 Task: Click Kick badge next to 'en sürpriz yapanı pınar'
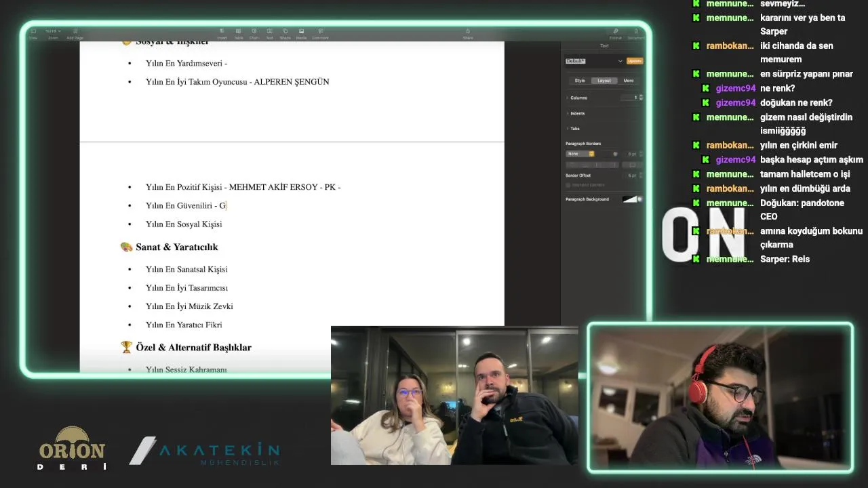click(x=696, y=74)
